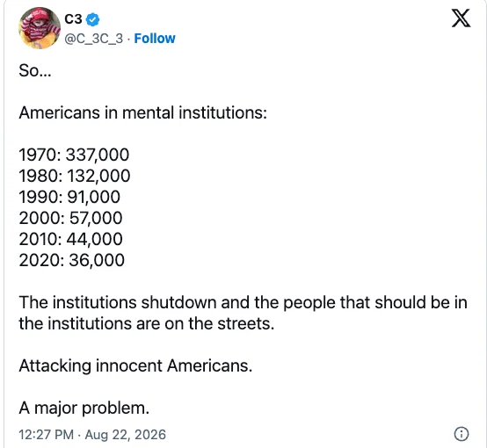The image size is (487, 448).
Task: Select the 2020: 36,000 line
Action: (72, 260)
